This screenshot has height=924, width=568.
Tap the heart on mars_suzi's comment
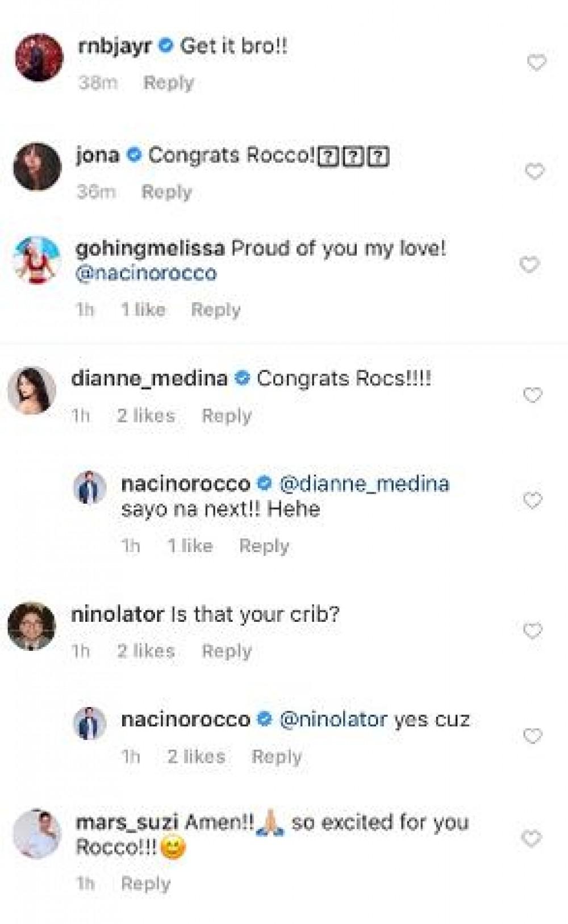[x=531, y=838]
